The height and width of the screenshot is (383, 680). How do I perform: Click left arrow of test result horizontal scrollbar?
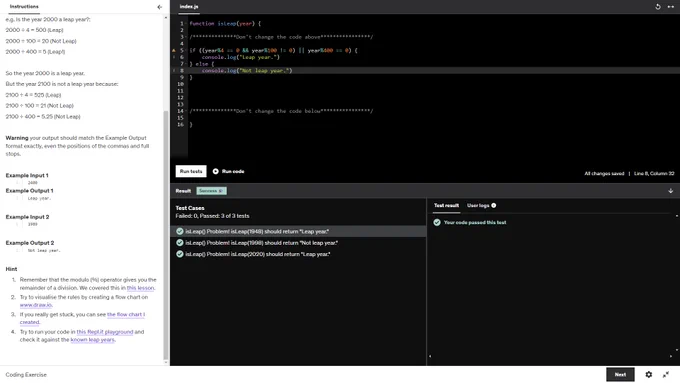[430, 356]
